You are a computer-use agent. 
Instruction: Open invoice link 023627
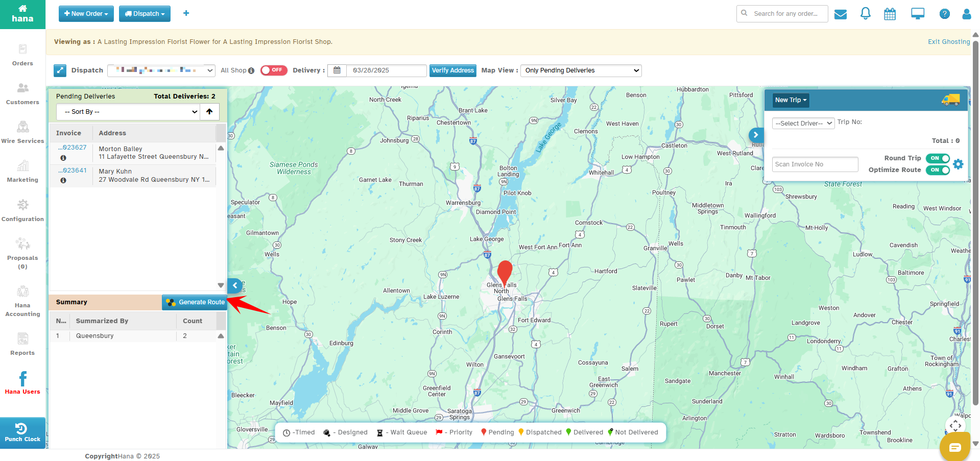[x=73, y=148]
